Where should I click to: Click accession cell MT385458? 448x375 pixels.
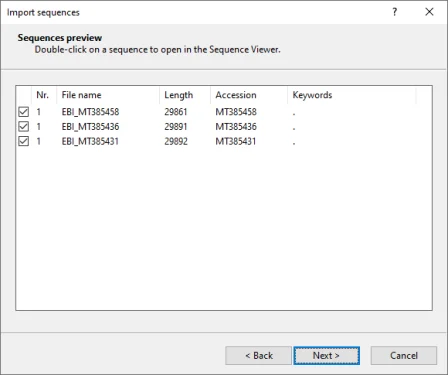point(236,112)
